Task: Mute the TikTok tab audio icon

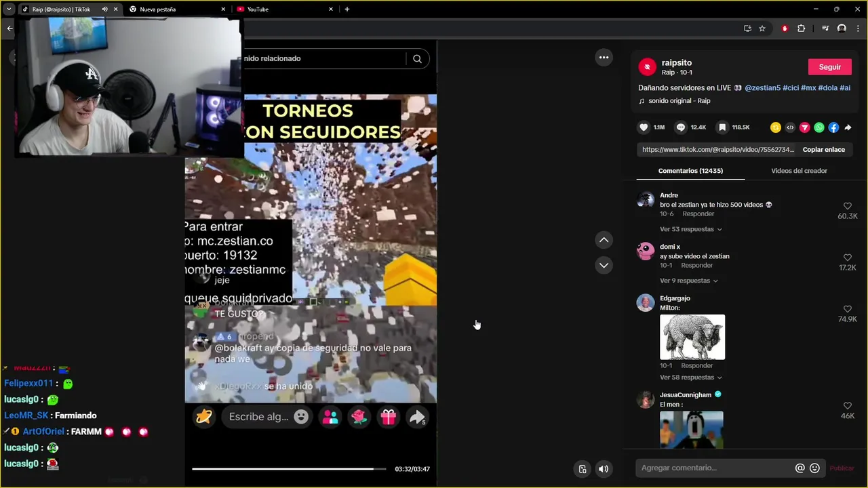Action: coord(104,9)
